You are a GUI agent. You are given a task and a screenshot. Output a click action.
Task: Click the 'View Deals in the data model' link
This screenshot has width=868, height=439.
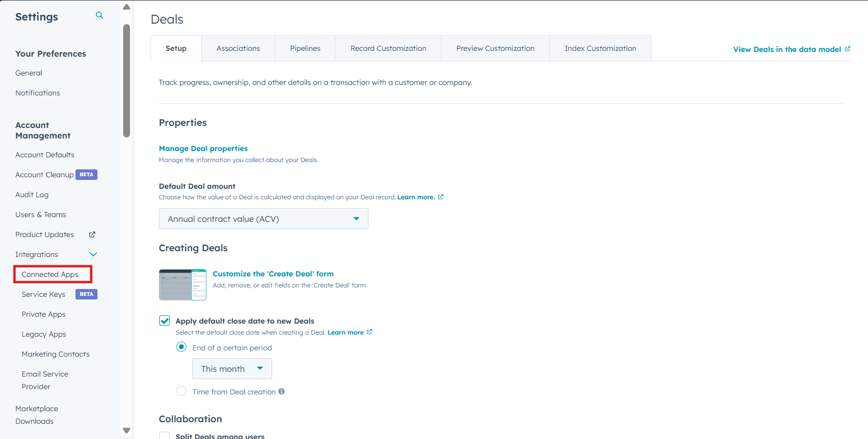point(787,49)
